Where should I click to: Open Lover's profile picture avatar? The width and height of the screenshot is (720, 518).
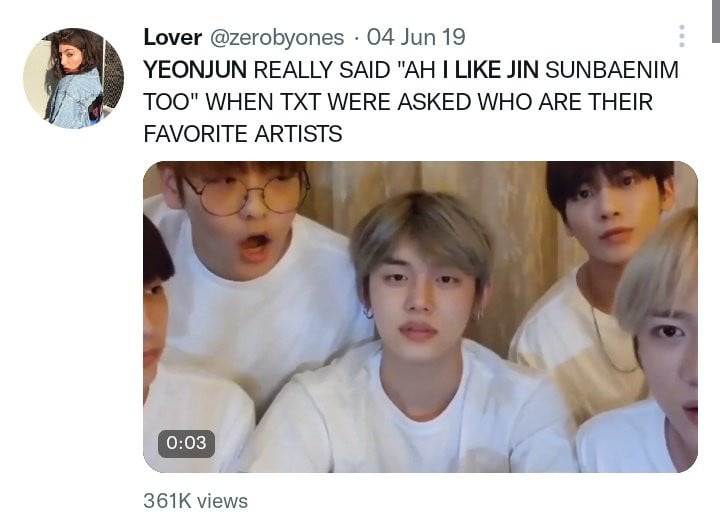pos(73,78)
